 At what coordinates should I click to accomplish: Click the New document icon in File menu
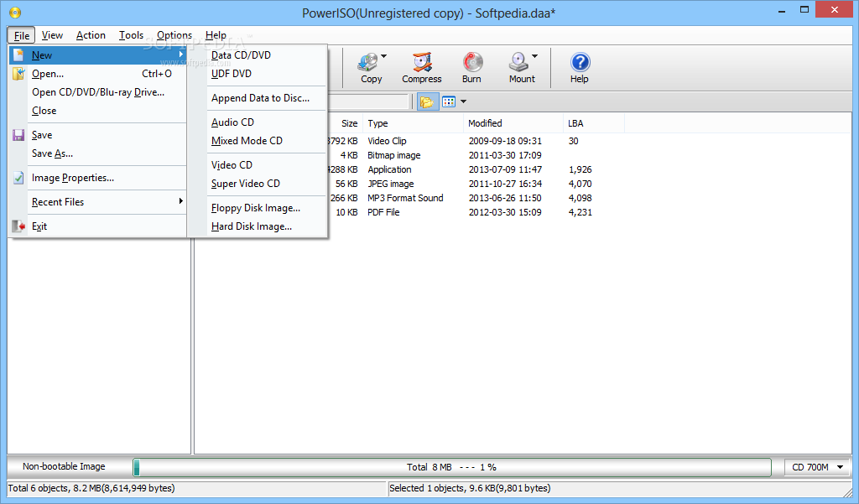click(x=18, y=55)
